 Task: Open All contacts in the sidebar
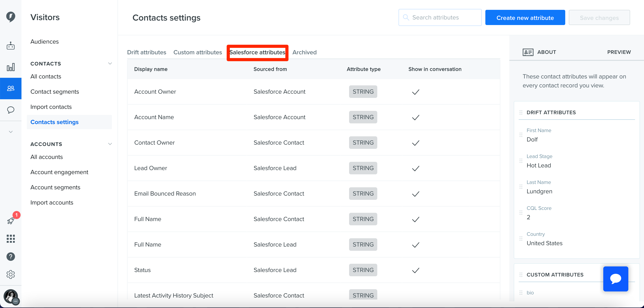coord(46,76)
